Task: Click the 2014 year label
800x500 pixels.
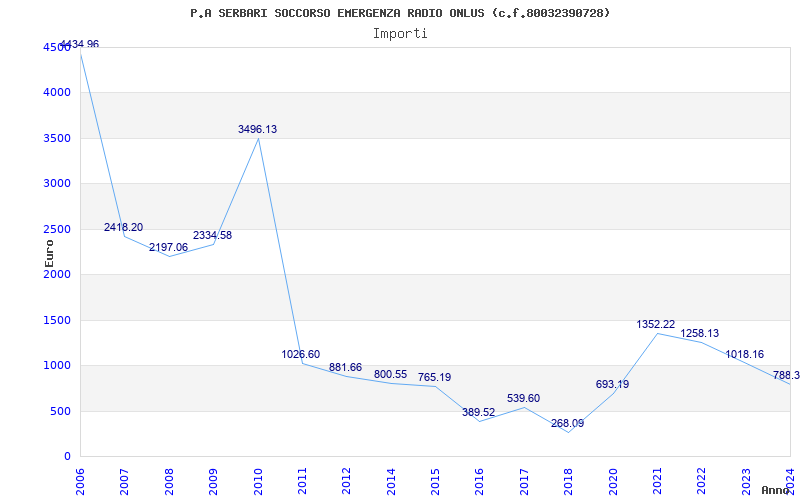Action: click(391, 481)
